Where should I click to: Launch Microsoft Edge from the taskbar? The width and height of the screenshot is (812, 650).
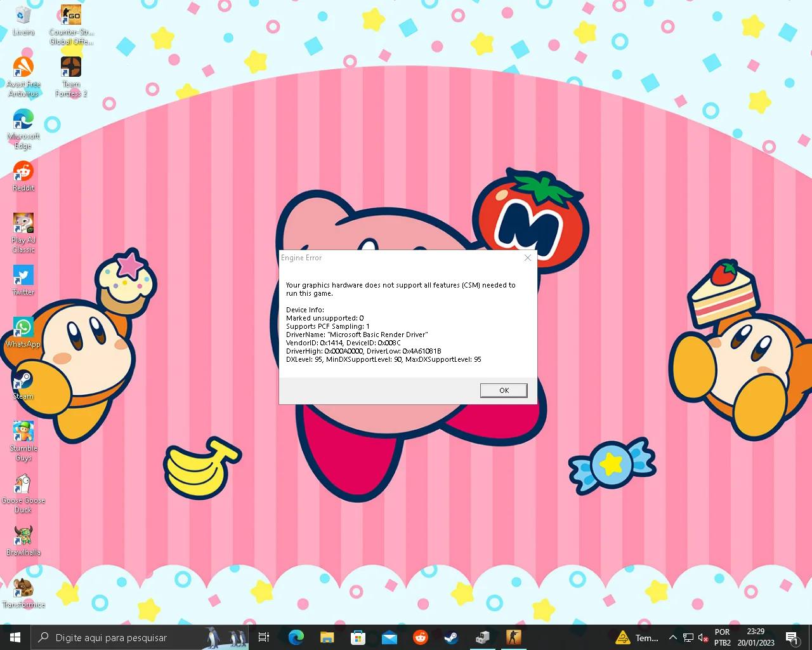coord(296,637)
